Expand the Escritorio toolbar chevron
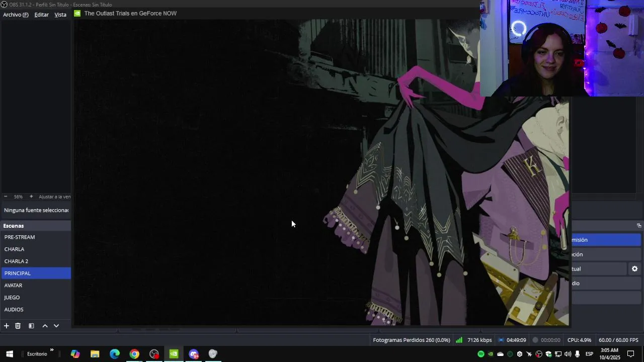 [52, 350]
